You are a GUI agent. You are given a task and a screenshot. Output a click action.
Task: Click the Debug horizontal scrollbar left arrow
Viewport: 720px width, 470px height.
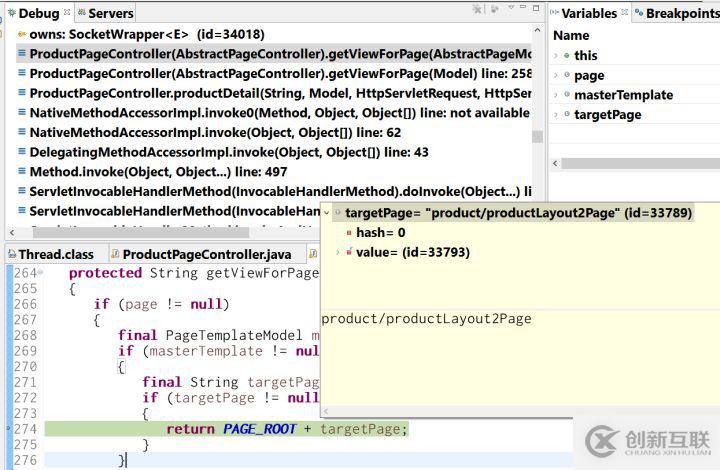pos(12,233)
